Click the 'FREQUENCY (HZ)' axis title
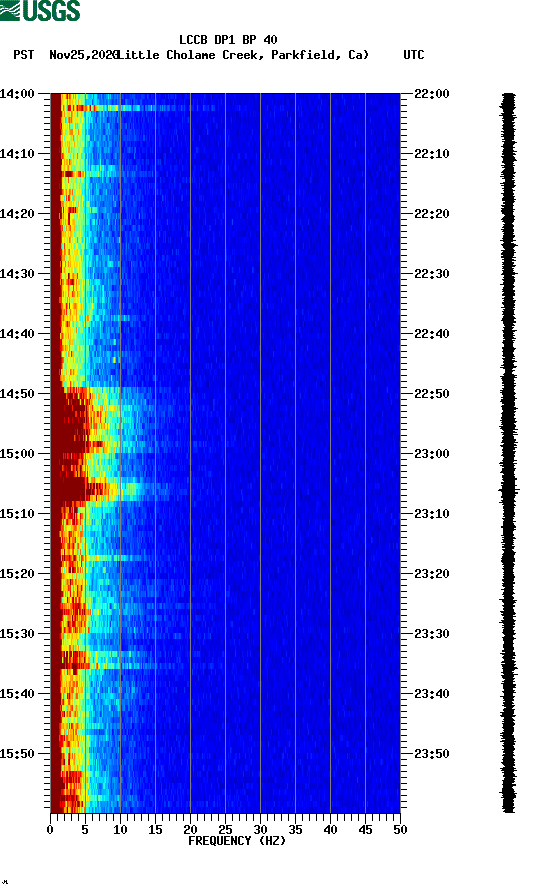Image resolution: width=552 pixels, height=893 pixels. (x=237, y=841)
